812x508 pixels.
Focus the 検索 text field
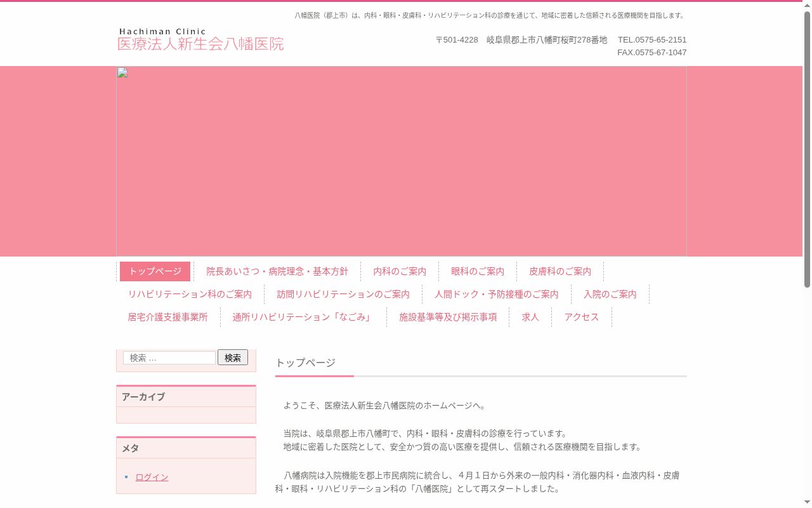point(169,358)
